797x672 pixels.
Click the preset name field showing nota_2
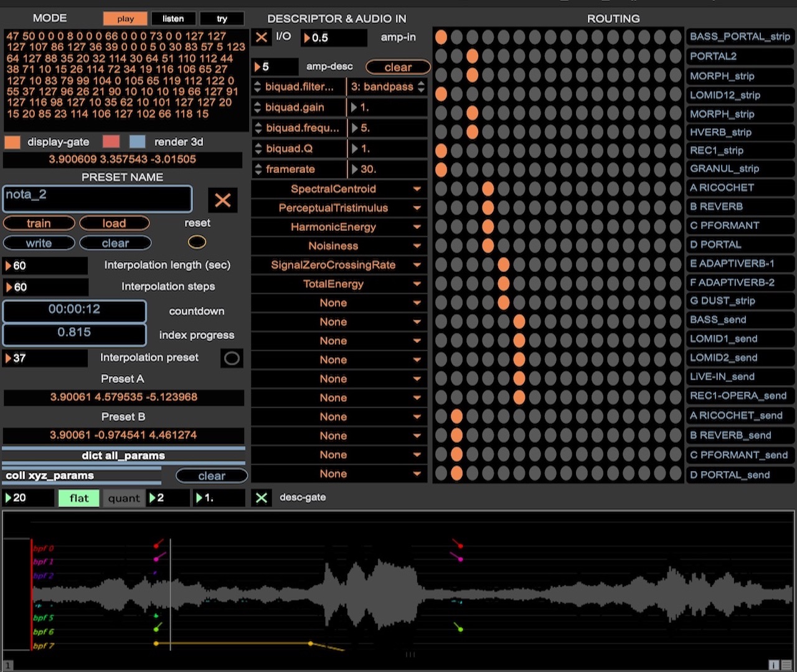pyautogui.click(x=97, y=199)
